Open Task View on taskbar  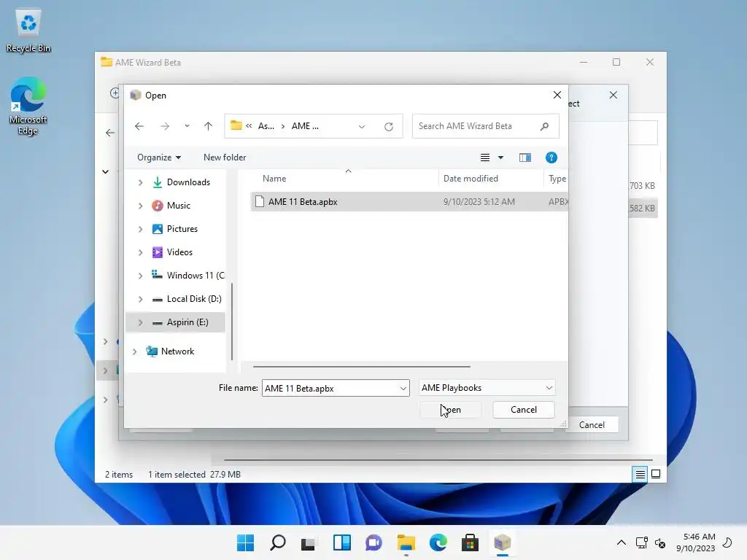point(309,542)
